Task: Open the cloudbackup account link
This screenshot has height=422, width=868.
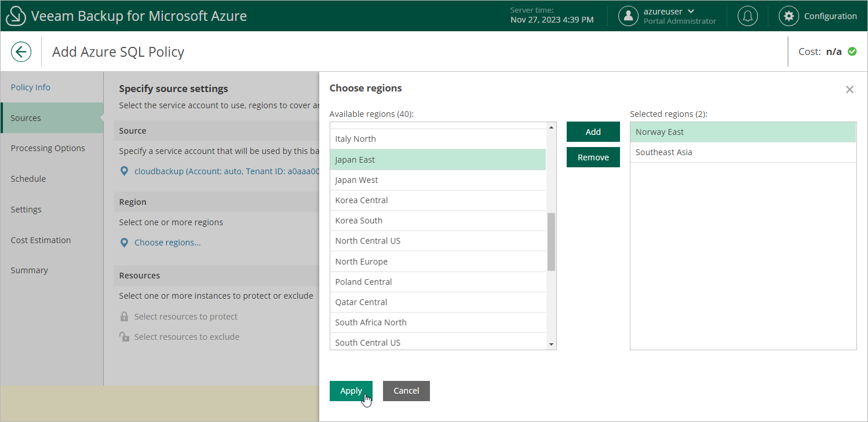Action: click(227, 171)
